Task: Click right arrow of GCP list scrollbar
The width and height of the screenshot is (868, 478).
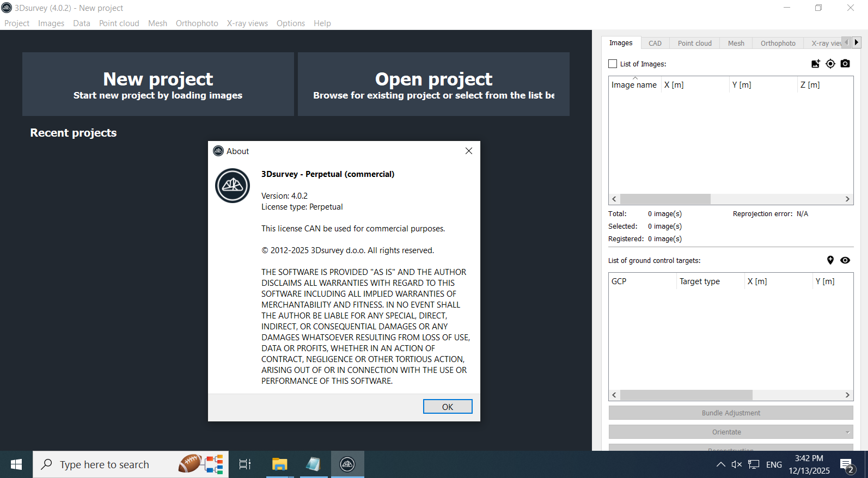Action: coord(847,395)
